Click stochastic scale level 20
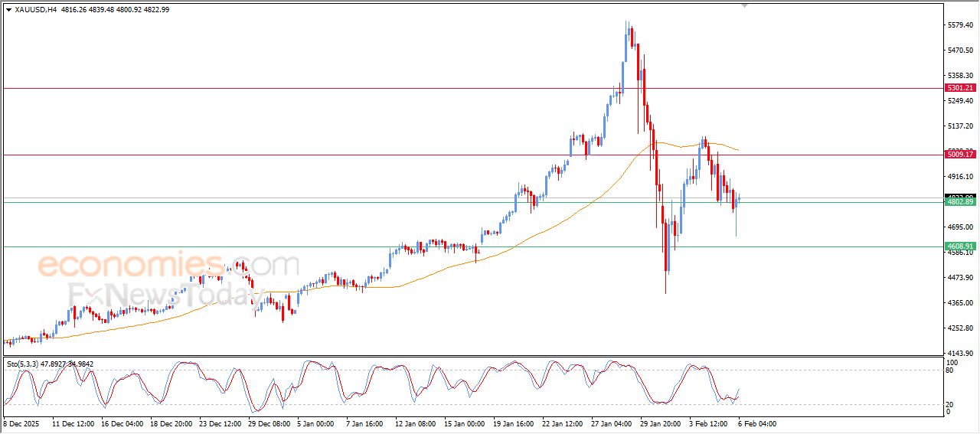 point(951,403)
